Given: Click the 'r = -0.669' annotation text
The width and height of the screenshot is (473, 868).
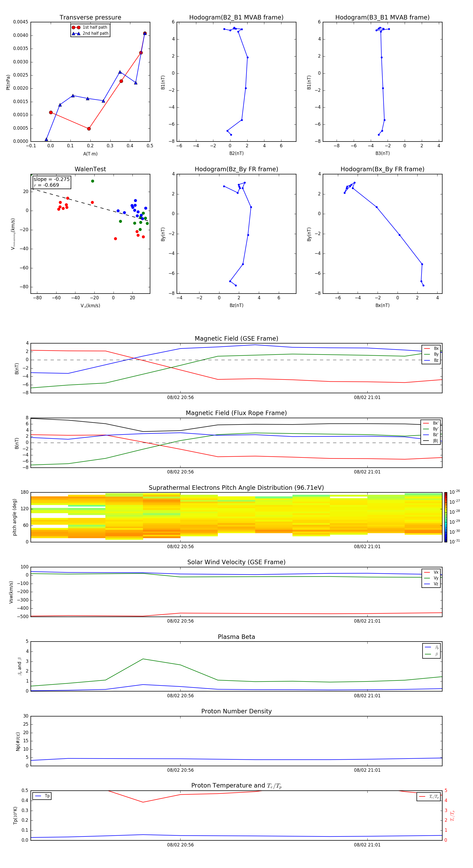Looking at the screenshot, I should coord(47,185).
